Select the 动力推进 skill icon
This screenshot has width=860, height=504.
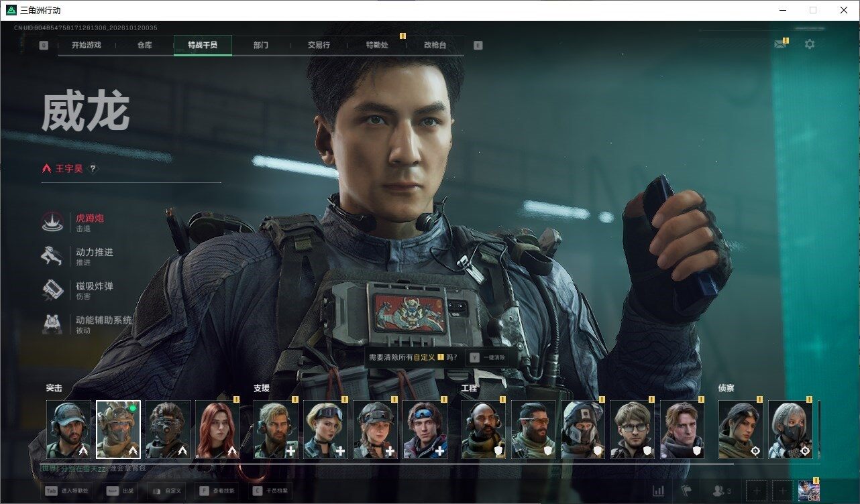click(52, 256)
